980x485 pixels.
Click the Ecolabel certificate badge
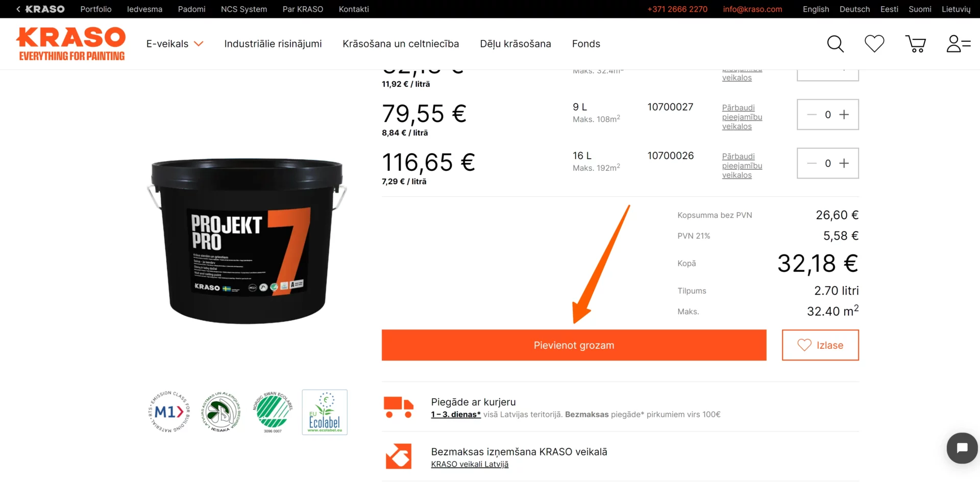(325, 412)
